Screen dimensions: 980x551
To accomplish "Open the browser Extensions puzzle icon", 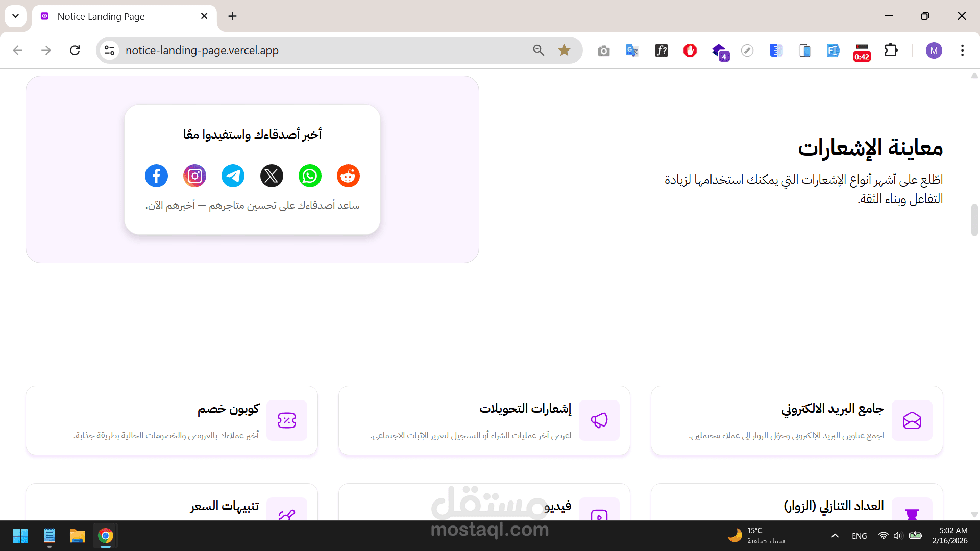I will tap(891, 50).
